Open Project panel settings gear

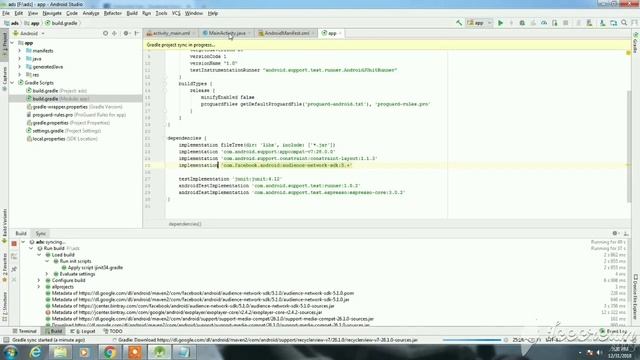[x=126, y=33]
